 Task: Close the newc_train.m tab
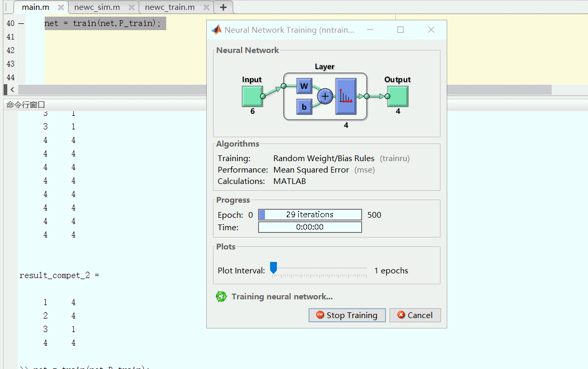(206, 7)
